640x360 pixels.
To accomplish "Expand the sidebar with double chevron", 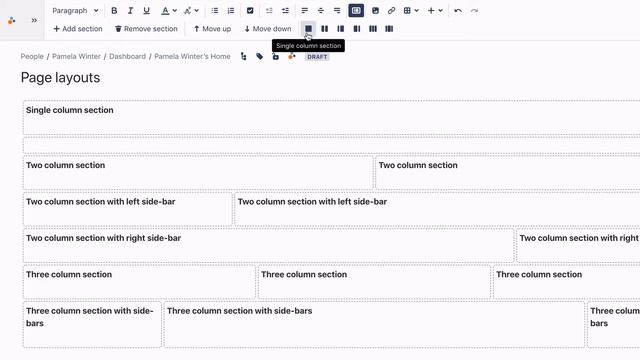I will coord(34,20).
